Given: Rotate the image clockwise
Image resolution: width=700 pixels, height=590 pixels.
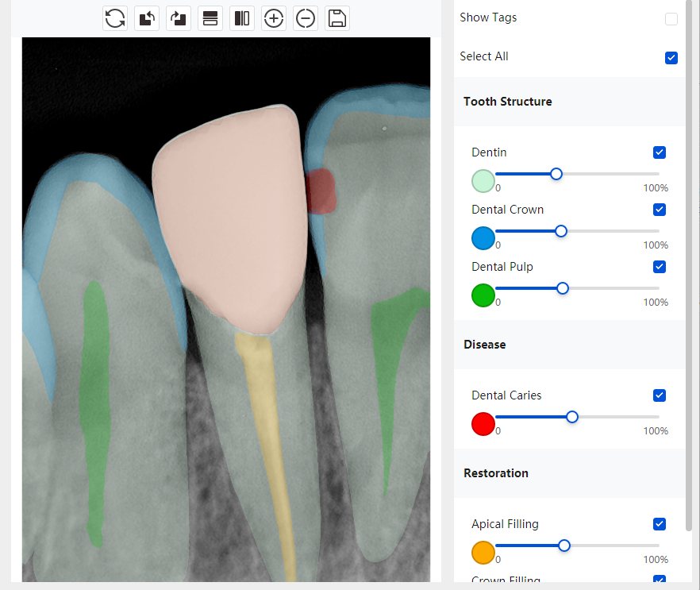Looking at the screenshot, I should coord(179,18).
